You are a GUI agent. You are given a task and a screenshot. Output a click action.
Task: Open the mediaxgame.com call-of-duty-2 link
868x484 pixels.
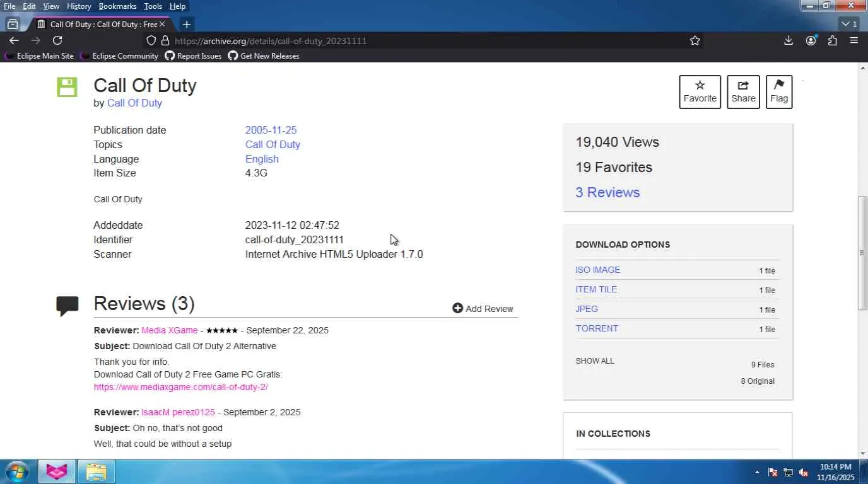click(181, 387)
